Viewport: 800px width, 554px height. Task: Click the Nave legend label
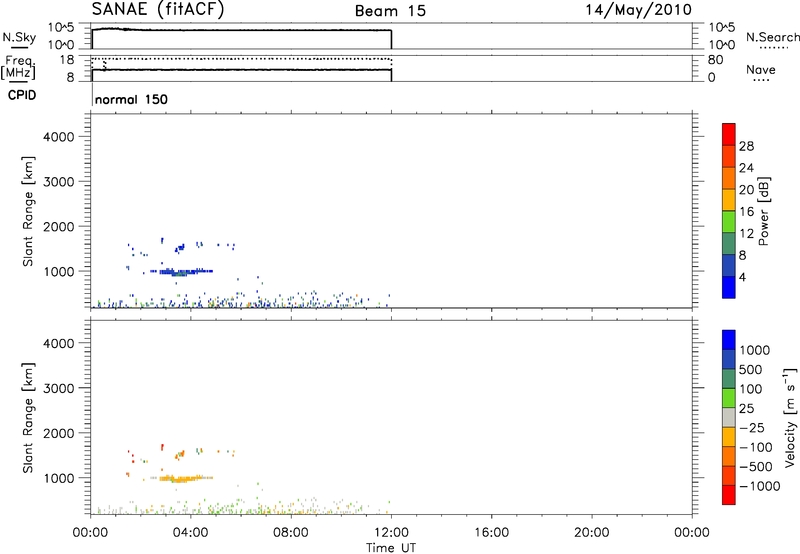[761, 70]
